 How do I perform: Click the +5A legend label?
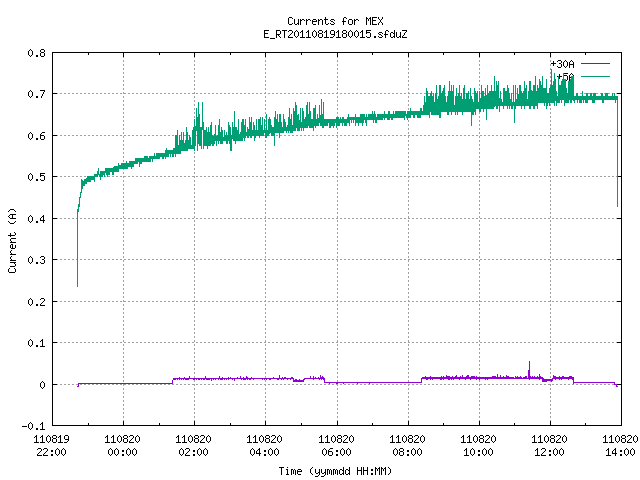coord(565,76)
